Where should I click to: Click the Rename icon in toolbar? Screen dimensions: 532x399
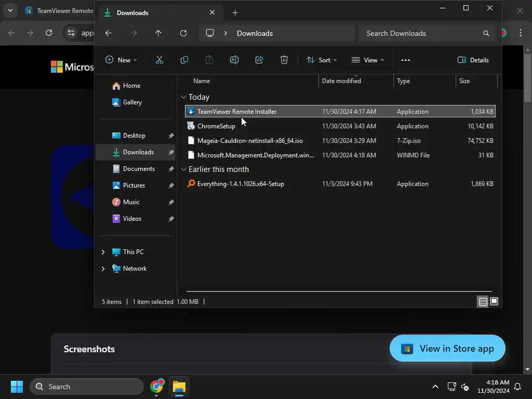pos(234,60)
